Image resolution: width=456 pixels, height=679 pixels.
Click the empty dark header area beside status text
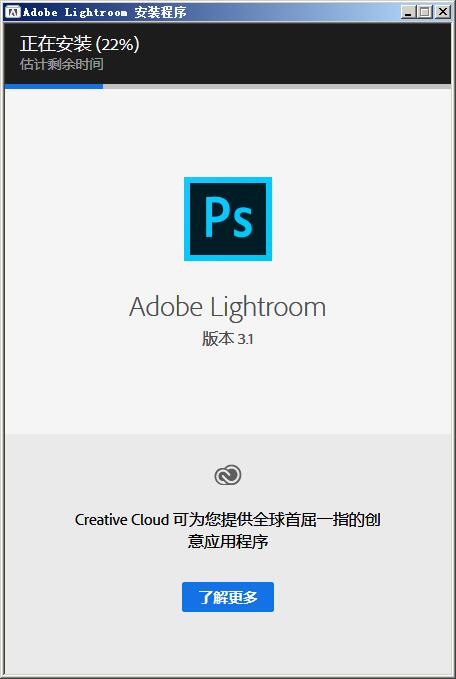pos(294,53)
